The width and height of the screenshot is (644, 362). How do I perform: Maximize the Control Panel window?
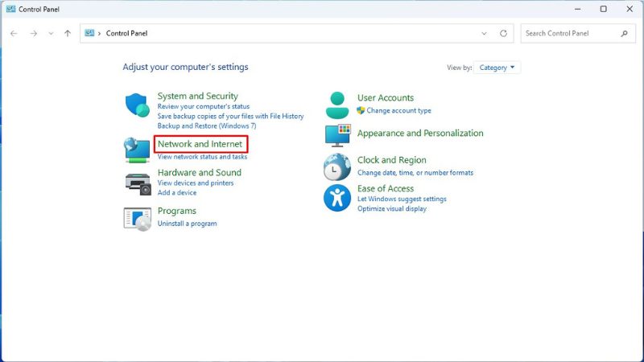pos(603,9)
